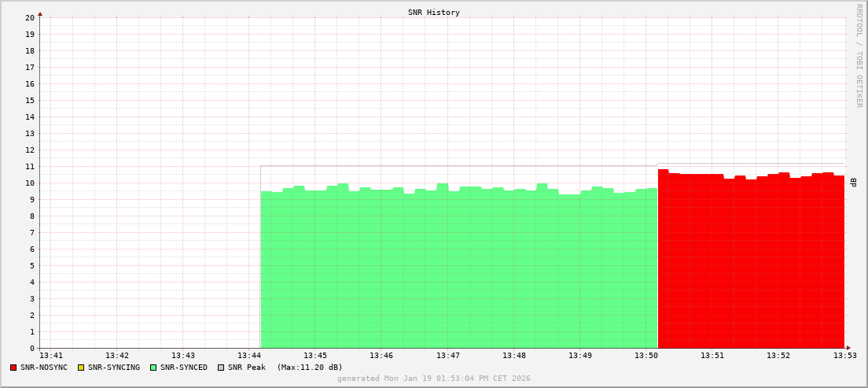Select the SNR-SYNCED legend label
868x388 pixels.
click(184, 368)
